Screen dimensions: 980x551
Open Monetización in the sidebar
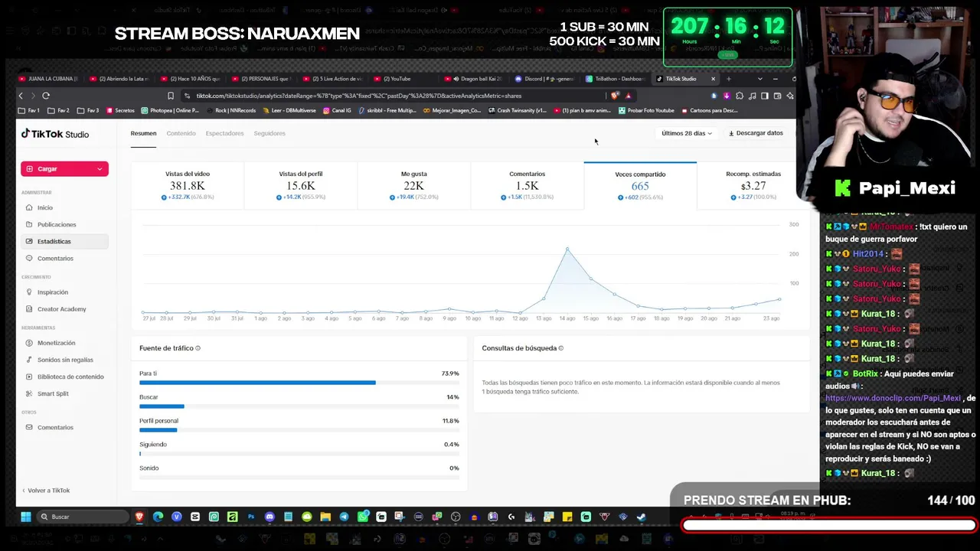(56, 343)
